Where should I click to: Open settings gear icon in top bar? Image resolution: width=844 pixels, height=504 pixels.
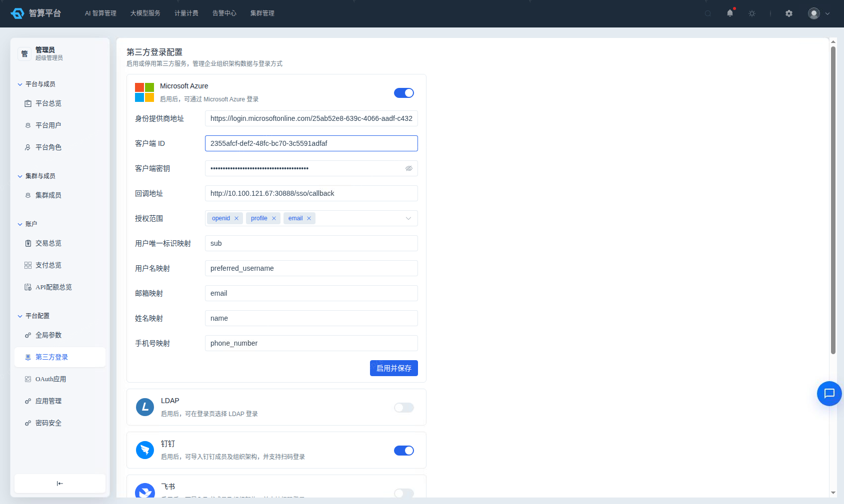(789, 13)
